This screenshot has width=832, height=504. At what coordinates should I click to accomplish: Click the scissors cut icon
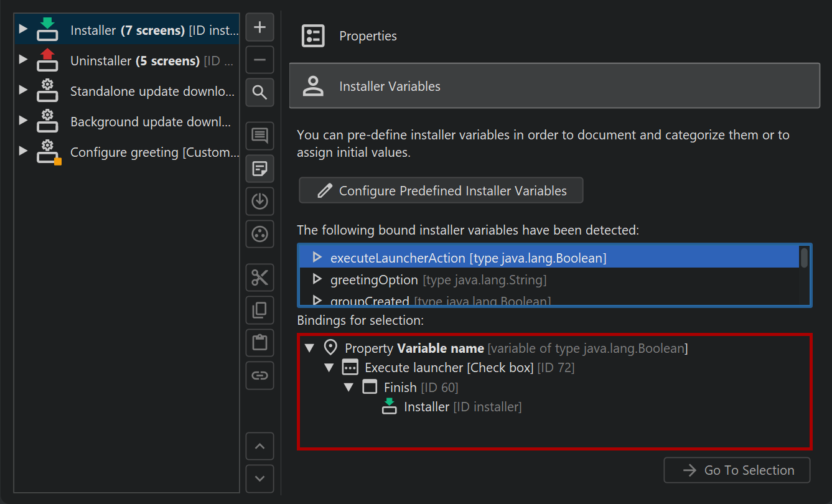(x=260, y=278)
